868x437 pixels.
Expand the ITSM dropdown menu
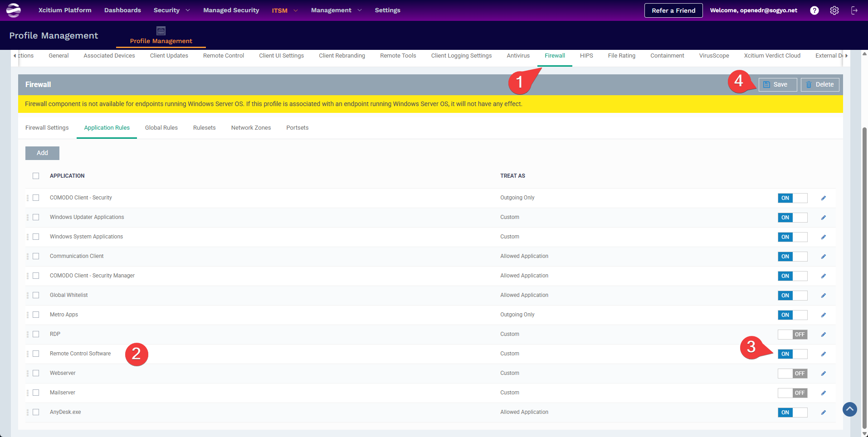pos(285,10)
